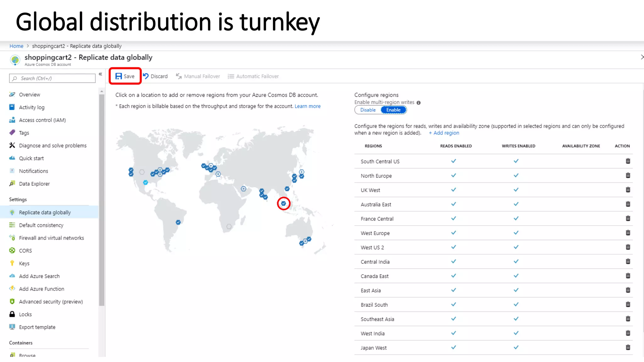Viewport: 644px width, 362px height.
Task: Toggle UK West reads enabled checkmark
Action: [453, 189]
